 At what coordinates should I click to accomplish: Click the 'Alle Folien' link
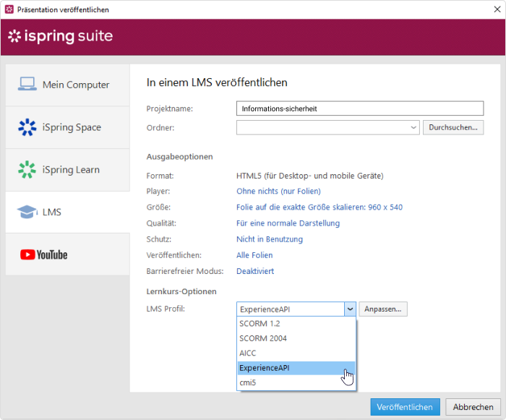pyautogui.click(x=254, y=255)
